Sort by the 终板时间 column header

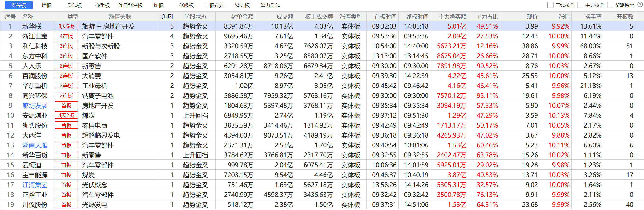pos(417,17)
